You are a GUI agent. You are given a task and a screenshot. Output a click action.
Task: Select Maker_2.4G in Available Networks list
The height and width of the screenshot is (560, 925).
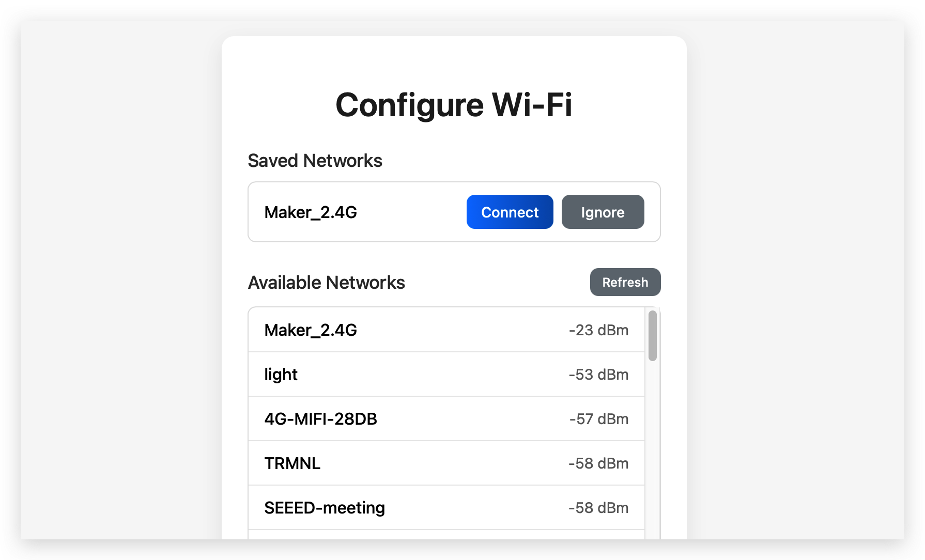[446, 330]
